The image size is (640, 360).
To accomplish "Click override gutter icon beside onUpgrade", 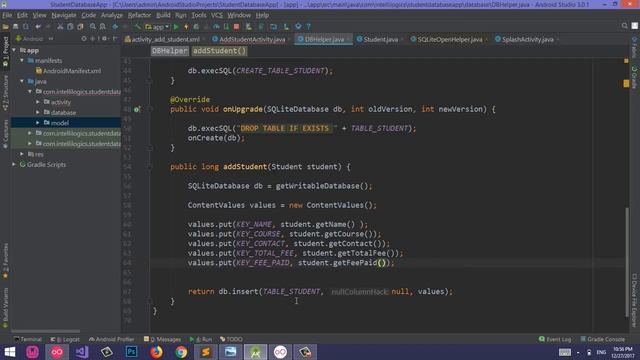I will pyautogui.click(x=137, y=109).
